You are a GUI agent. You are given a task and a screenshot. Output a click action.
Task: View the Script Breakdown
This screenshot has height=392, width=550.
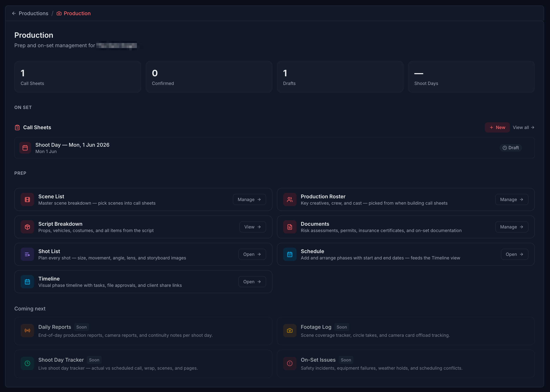tap(253, 227)
